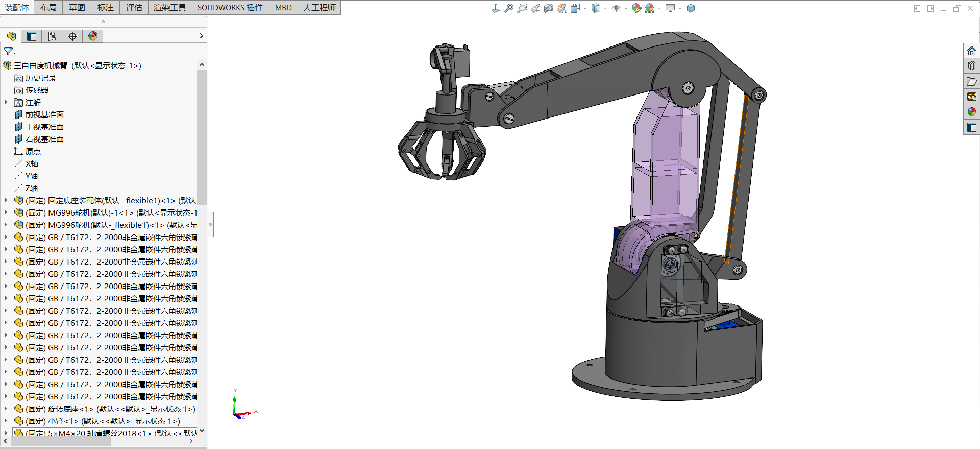This screenshot has height=449, width=980.
Task: Switch to the ConfigurationManager tab
Action: tap(52, 36)
